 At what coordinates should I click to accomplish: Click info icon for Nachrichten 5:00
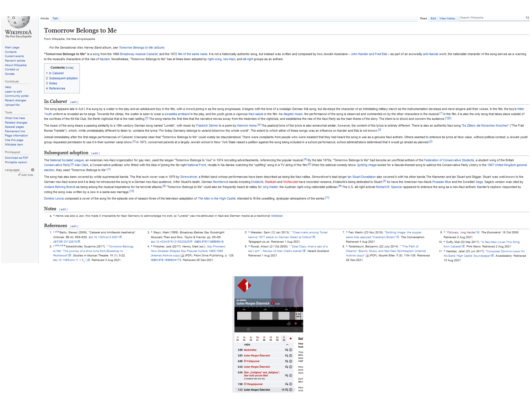pos(291,350)
